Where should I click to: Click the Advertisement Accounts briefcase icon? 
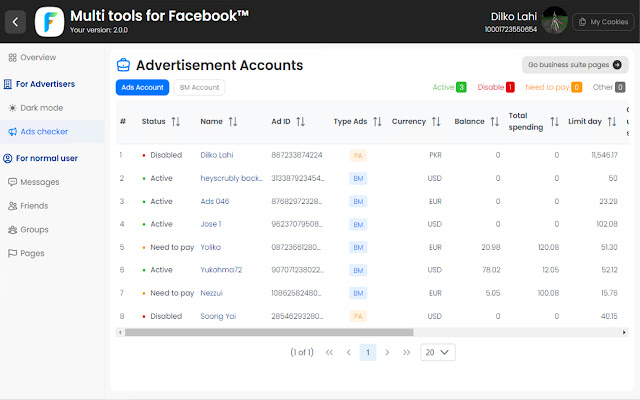click(123, 65)
